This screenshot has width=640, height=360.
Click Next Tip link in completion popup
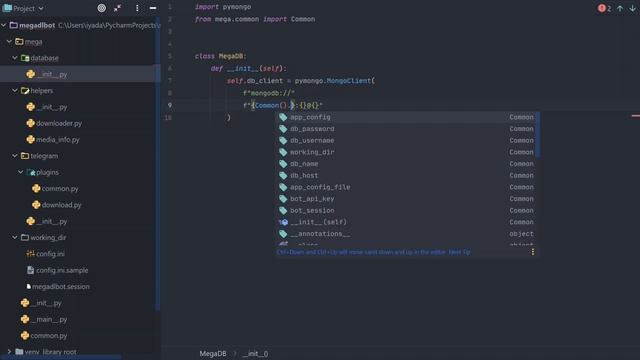pos(459,252)
